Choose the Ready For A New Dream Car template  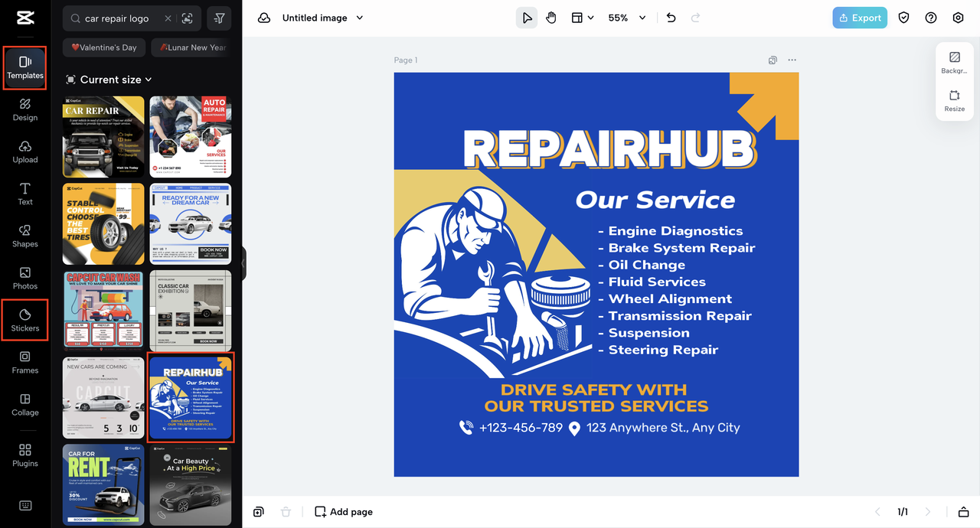coord(191,223)
